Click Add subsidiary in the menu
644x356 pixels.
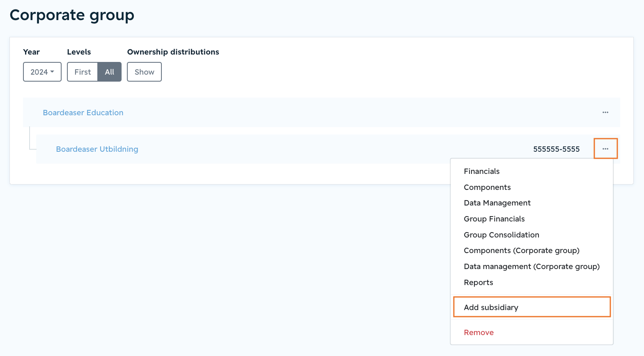click(532, 307)
